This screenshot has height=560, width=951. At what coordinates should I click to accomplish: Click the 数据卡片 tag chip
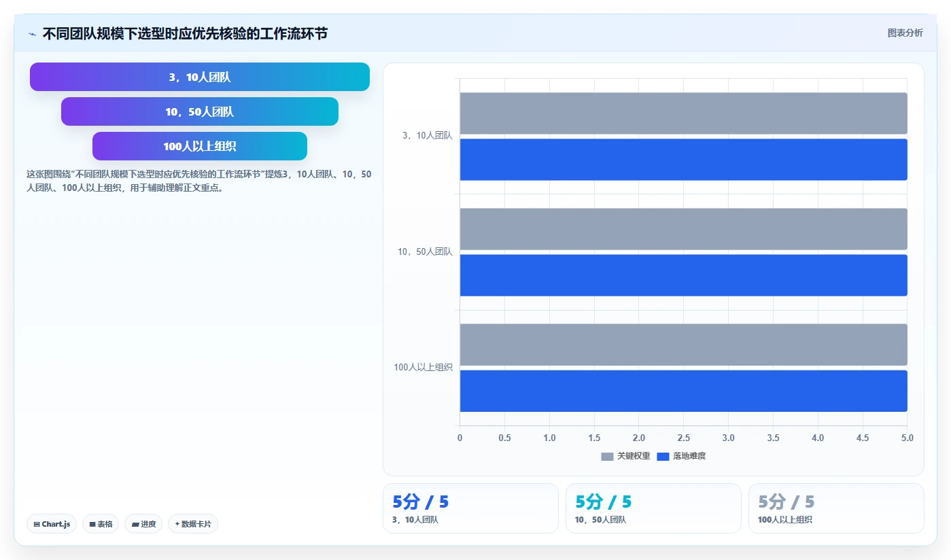click(193, 524)
